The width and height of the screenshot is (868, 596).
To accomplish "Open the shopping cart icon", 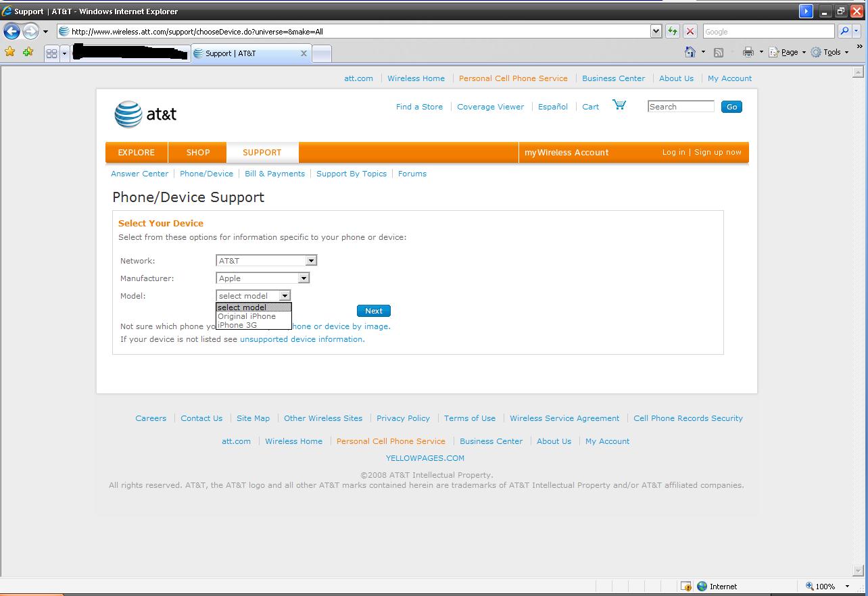I will [x=619, y=105].
